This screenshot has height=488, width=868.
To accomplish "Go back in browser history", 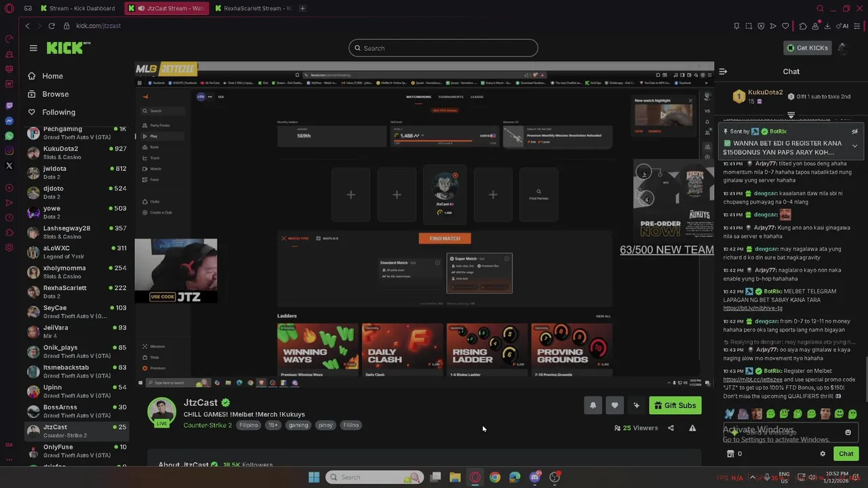I will pyautogui.click(x=28, y=26).
